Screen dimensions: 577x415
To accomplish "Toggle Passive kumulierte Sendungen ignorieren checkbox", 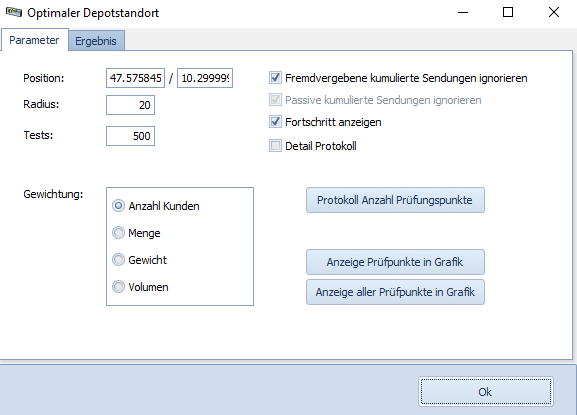I will coord(275,100).
